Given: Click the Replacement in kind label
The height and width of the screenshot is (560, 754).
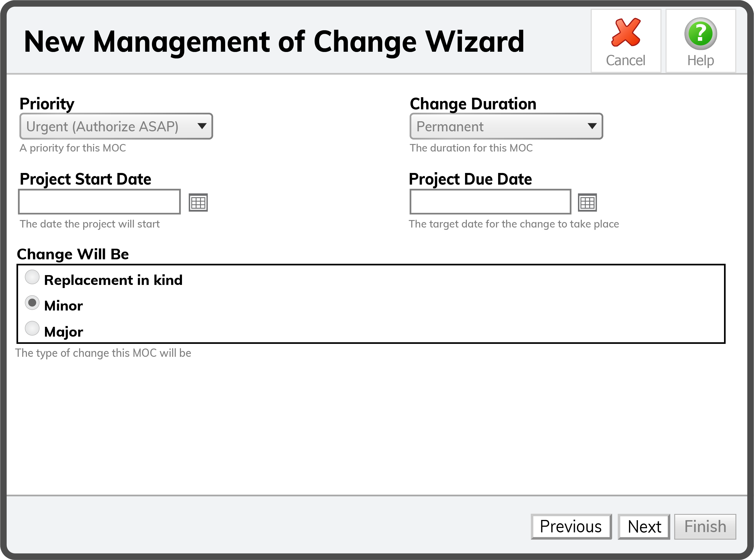Looking at the screenshot, I should click(113, 280).
